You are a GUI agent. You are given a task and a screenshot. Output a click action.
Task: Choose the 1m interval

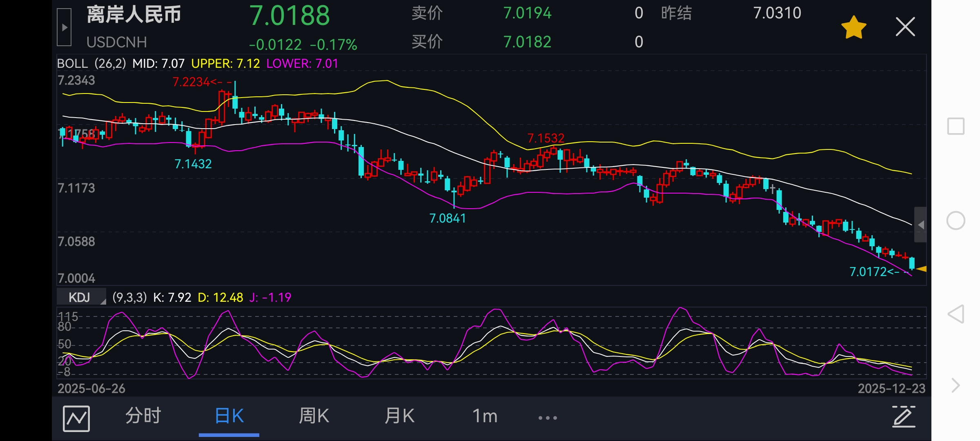(x=485, y=416)
